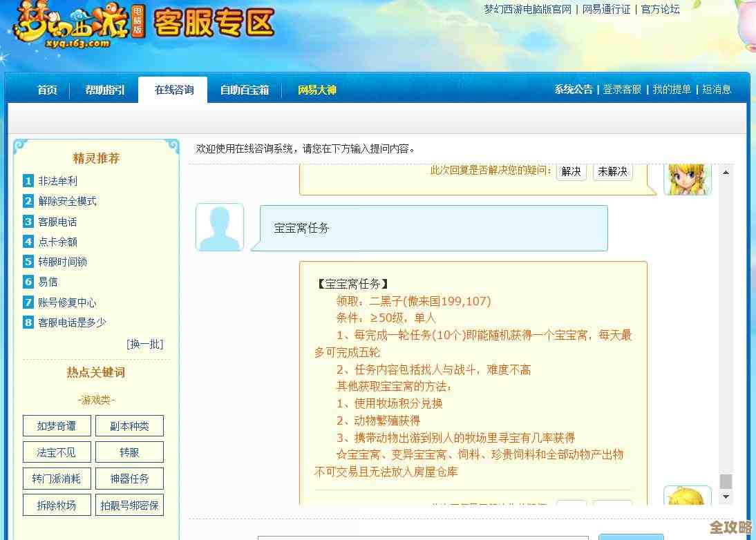Viewport: 756px width, 540px height.
Task: Click 换一批 to refresh recommendations
Action: (x=145, y=344)
